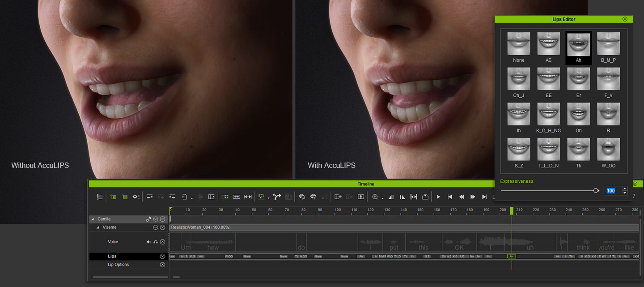Image resolution: width=644 pixels, height=287 pixels.
Task: Mute the Voice track speaker
Action: [148, 242]
